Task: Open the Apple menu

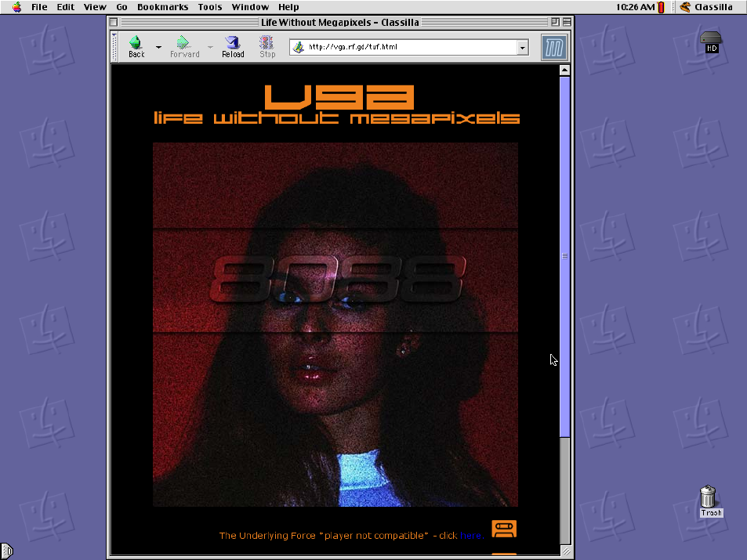Action: [16, 7]
